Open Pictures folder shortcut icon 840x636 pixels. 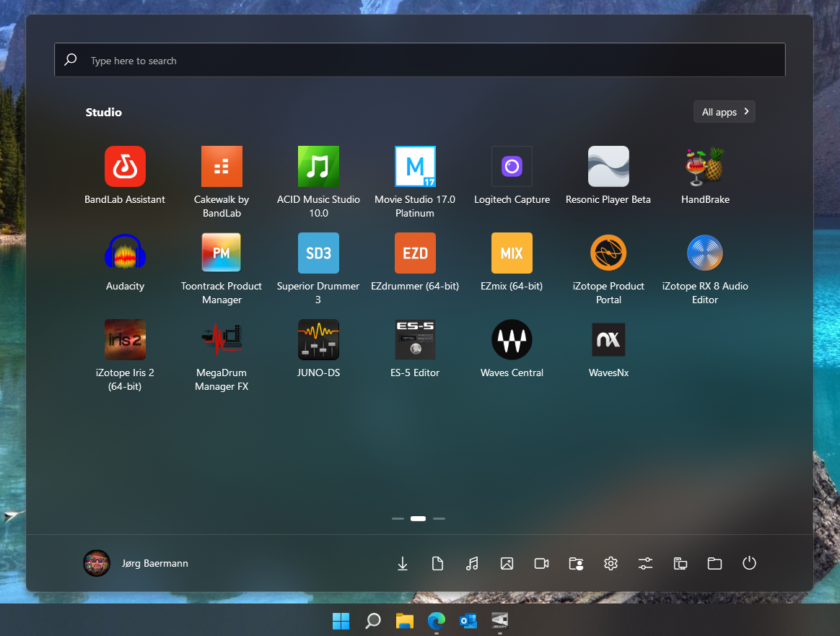(x=507, y=563)
